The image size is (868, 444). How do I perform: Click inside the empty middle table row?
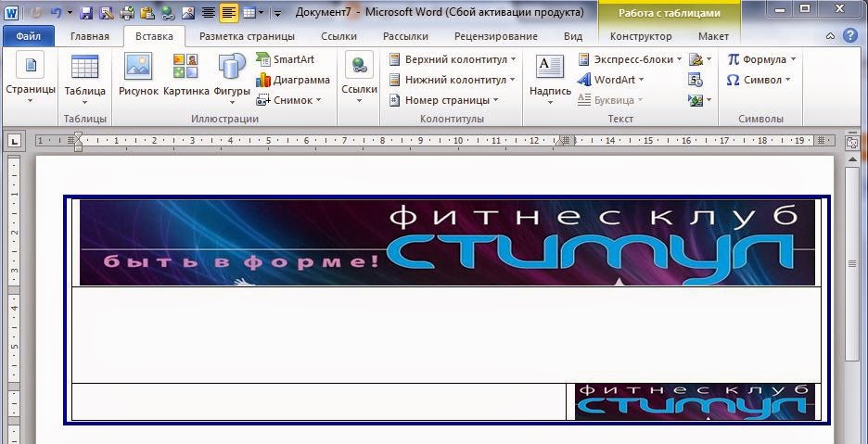[446, 335]
